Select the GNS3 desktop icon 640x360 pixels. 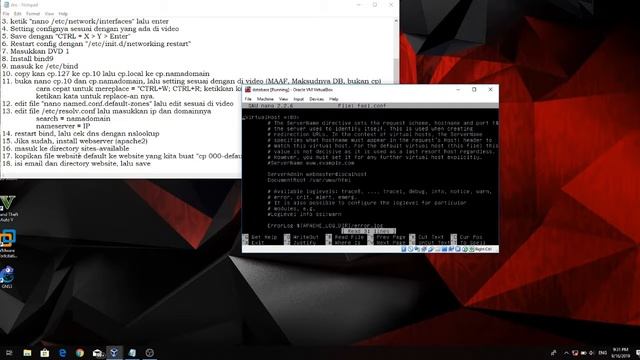click(7, 277)
